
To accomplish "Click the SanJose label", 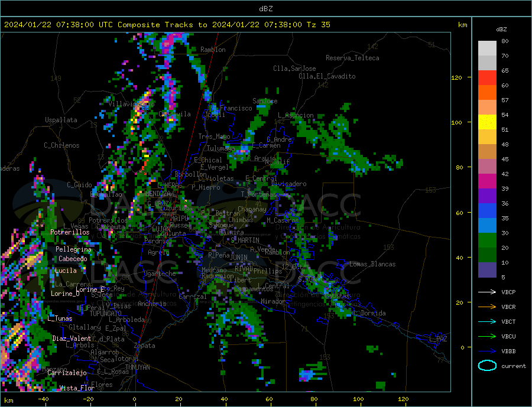I will 265,101.
